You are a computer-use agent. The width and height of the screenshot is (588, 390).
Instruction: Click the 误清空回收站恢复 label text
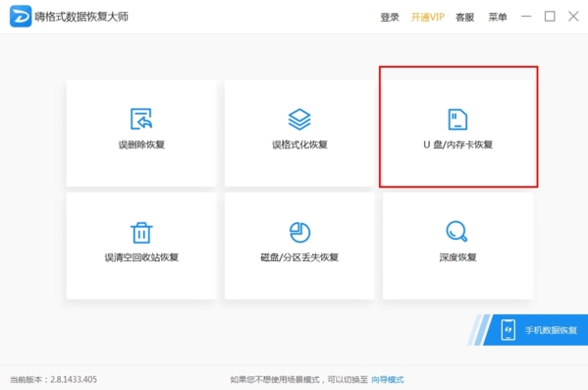point(141,257)
